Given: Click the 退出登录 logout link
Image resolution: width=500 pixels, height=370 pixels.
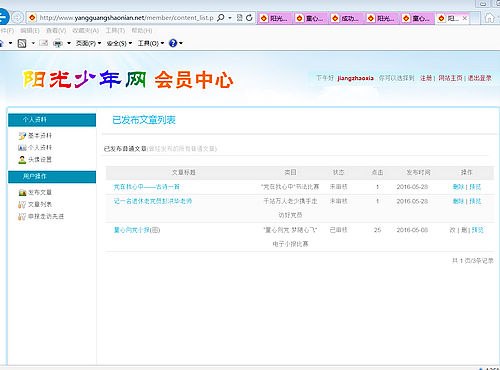Looking at the screenshot, I should tap(479, 78).
